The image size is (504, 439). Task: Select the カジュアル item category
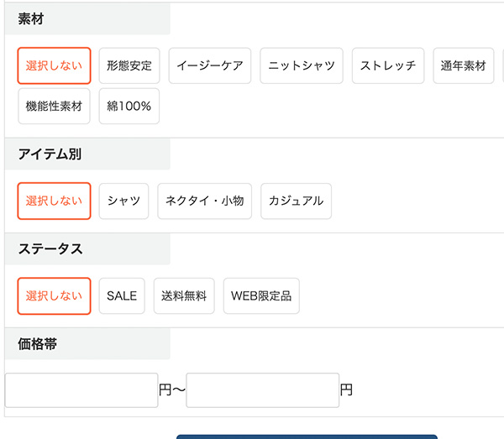click(296, 201)
